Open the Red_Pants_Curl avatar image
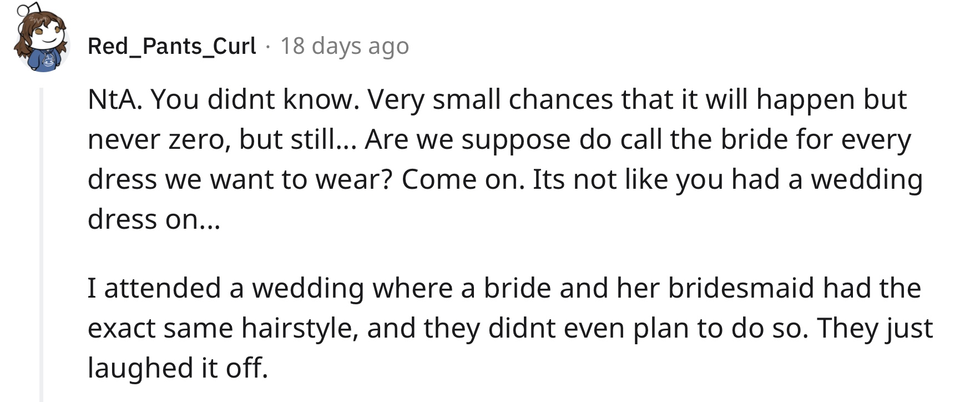Viewport: 980px width, 402px height. click(x=41, y=37)
